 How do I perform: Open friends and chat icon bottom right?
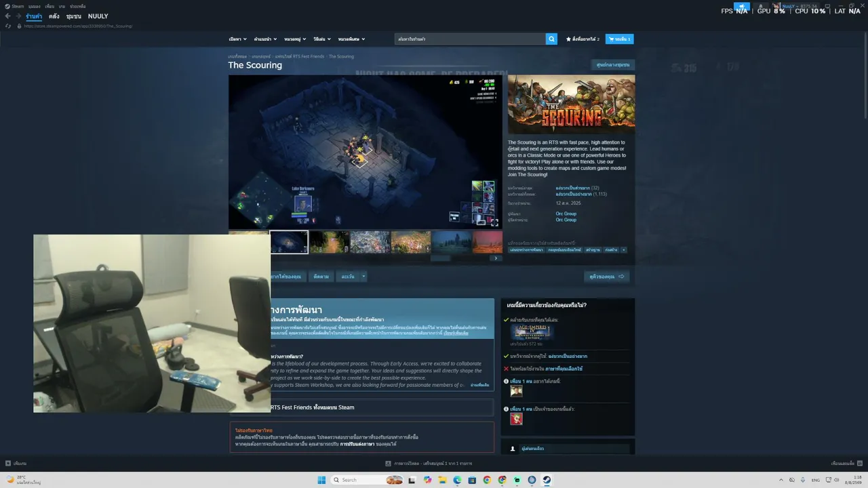click(859, 464)
